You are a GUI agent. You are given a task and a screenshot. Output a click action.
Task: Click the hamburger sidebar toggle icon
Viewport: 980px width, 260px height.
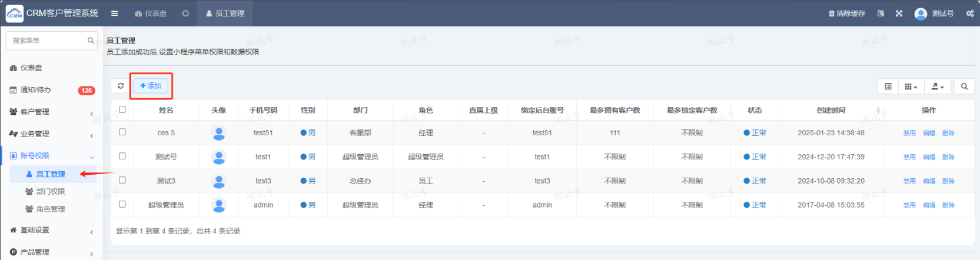coord(115,14)
